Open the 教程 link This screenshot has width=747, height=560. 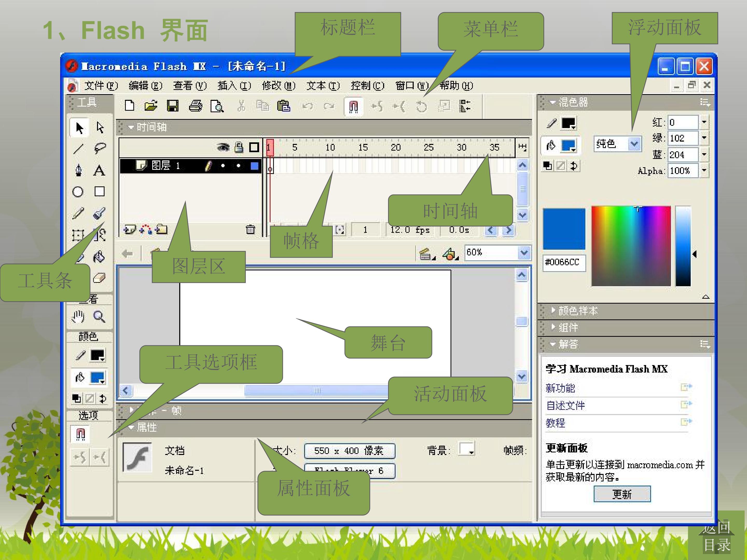click(x=556, y=423)
